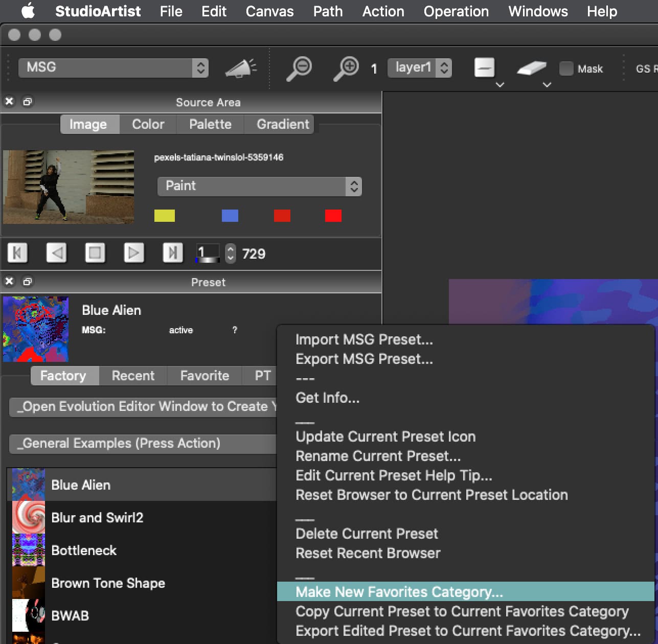
Task: Open the Edit menu
Action: (x=214, y=11)
